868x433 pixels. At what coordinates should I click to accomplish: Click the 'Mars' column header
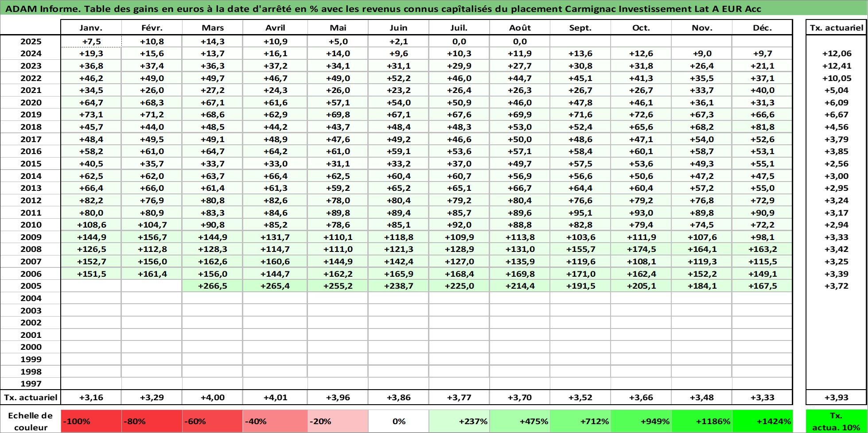[212, 27]
